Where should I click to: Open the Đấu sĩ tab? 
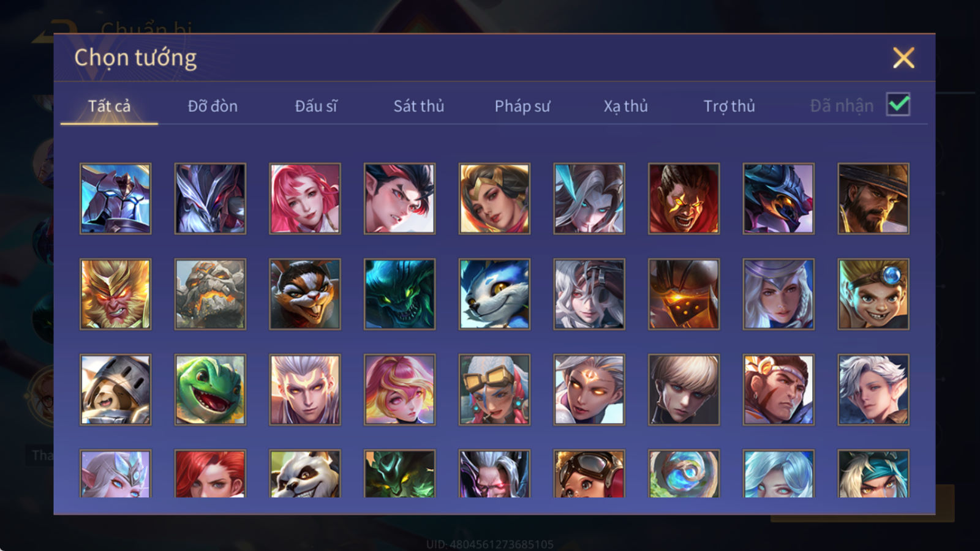[x=316, y=106]
